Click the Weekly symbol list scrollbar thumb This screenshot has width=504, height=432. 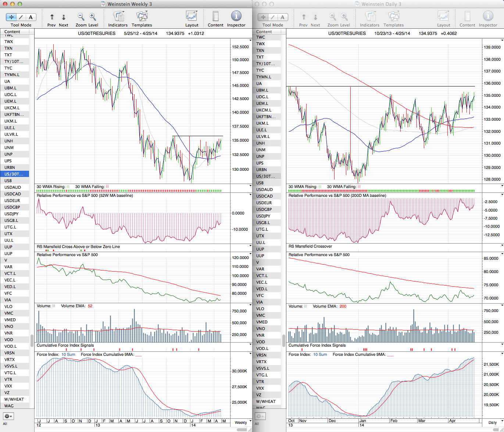point(32,340)
